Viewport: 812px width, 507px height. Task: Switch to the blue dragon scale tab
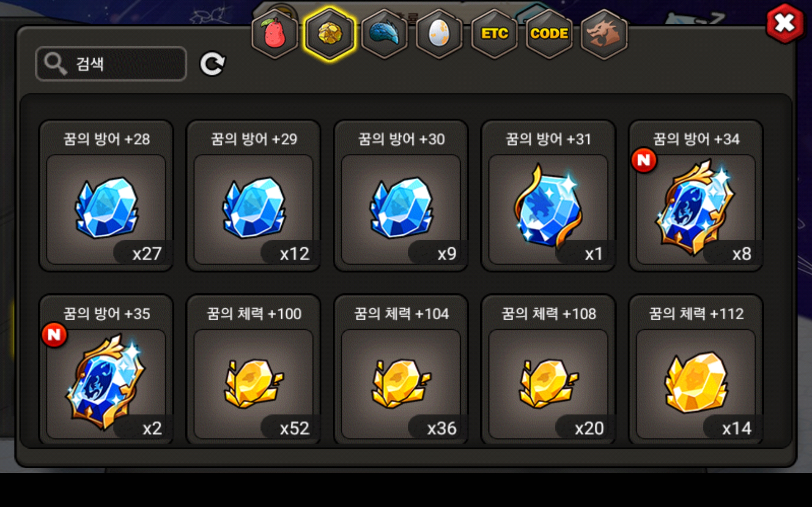[384, 34]
